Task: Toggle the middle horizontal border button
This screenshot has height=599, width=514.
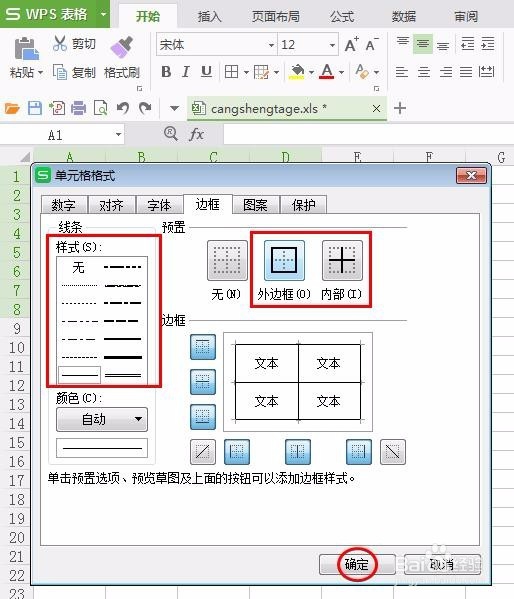Action: (x=203, y=382)
